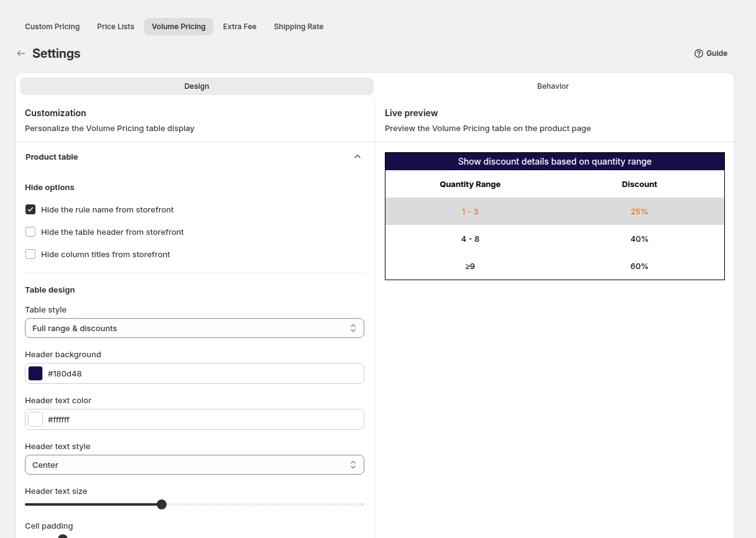Click the Settings page heading
Viewport: 756px width, 538px height.
click(x=57, y=53)
